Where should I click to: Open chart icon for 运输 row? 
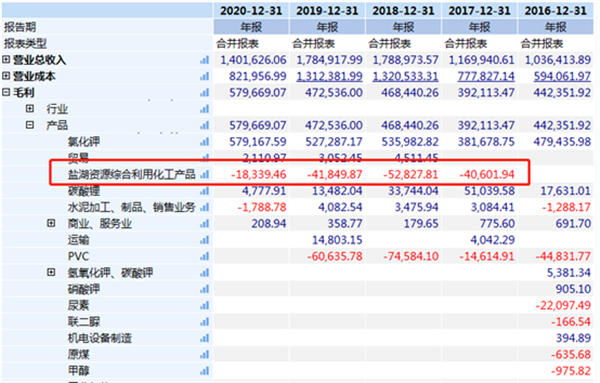pos(205,240)
